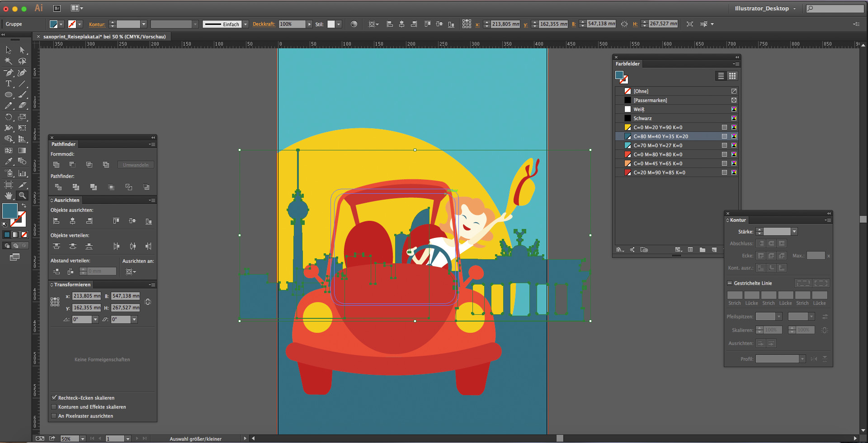This screenshot has height=443, width=868.
Task: Select the Type tool
Action: [9, 84]
